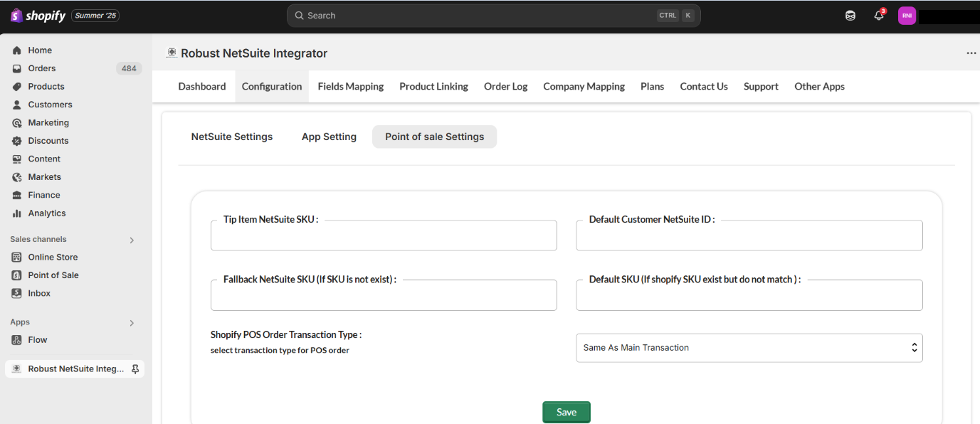The image size is (980, 424).
Task: Open the three-dot app menu
Action: tap(971, 53)
